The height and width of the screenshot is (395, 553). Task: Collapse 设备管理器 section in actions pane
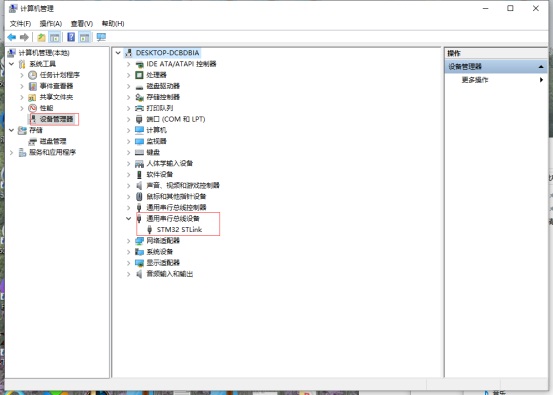(541, 67)
